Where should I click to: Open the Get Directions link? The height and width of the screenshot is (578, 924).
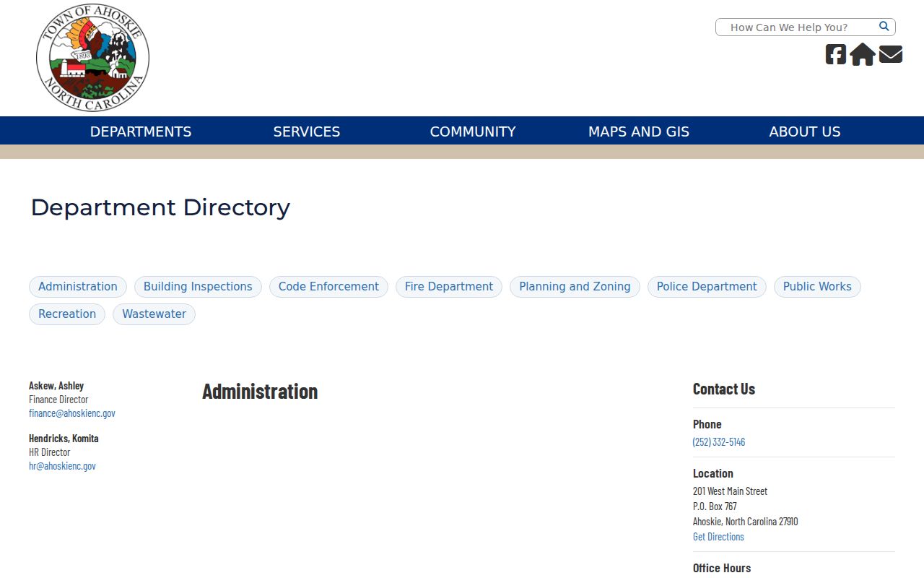point(718,536)
